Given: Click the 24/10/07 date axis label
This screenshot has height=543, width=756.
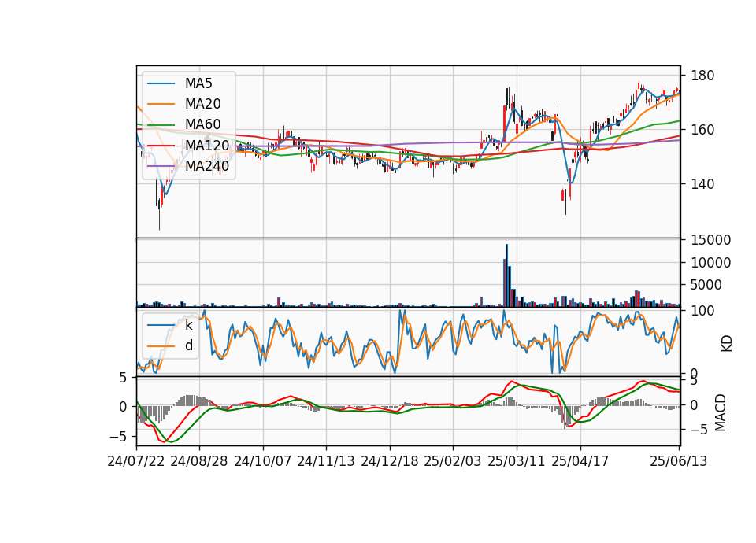Looking at the screenshot, I should click(263, 461).
